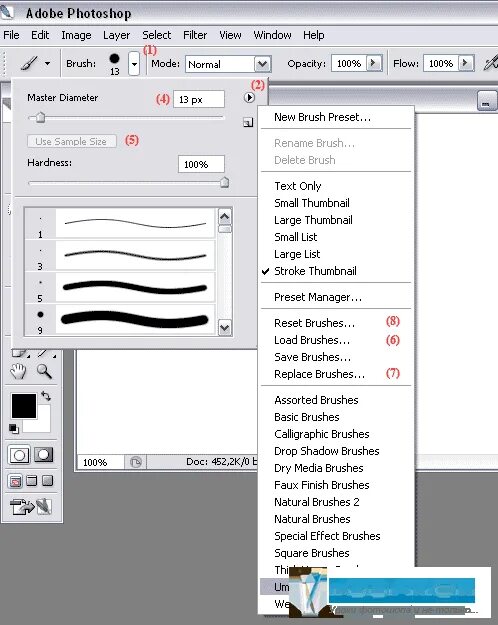Choose Text Only view option

(x=336, y=186)
